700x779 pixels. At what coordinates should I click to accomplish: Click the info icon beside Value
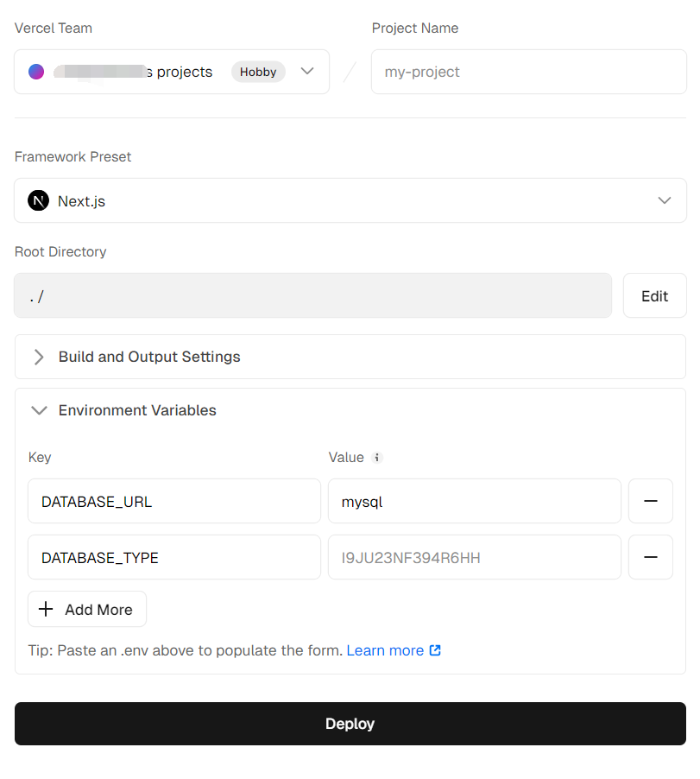[x=377, y=458]
